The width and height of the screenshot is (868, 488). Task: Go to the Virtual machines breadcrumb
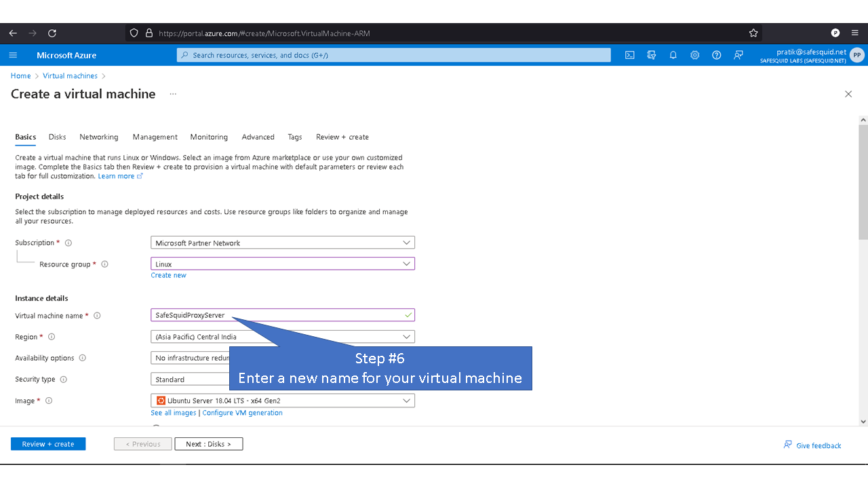tap(70, 76)
